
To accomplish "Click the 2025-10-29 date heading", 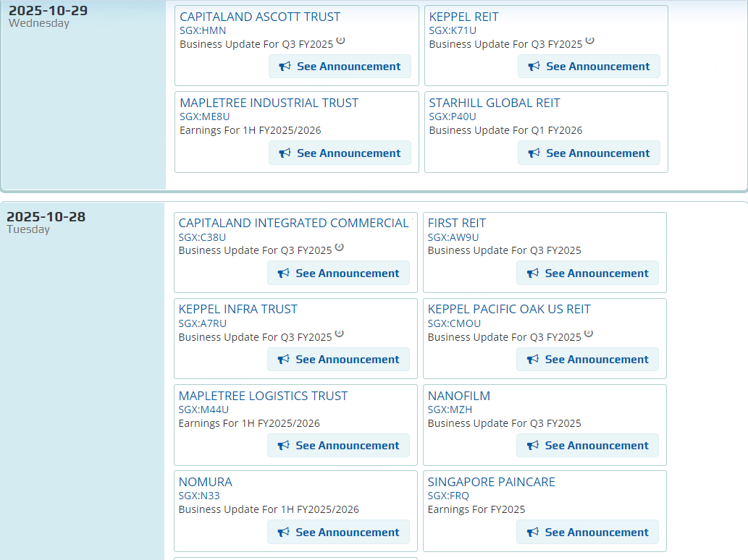I will [49, 10].
